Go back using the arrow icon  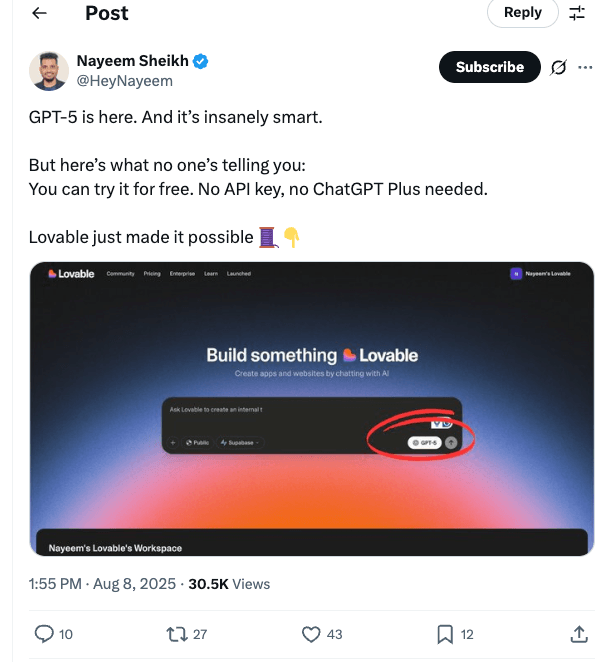pyautogui.click(x=39, y=13)
